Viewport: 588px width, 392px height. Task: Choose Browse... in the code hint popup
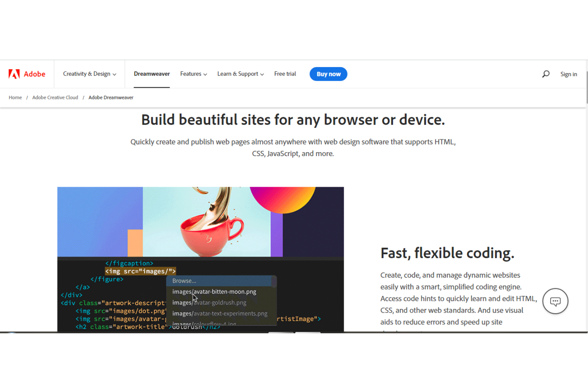coord(184,281)
